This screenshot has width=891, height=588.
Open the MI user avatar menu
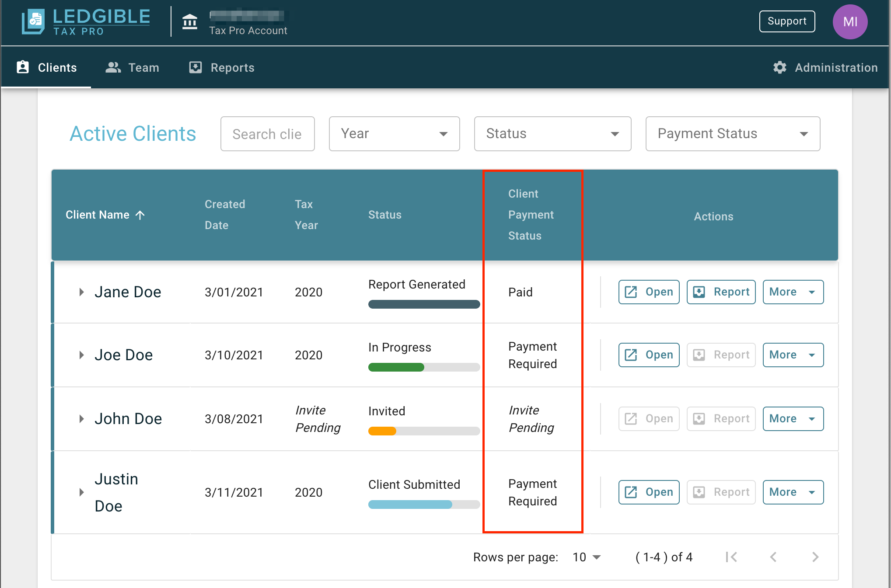850,22
